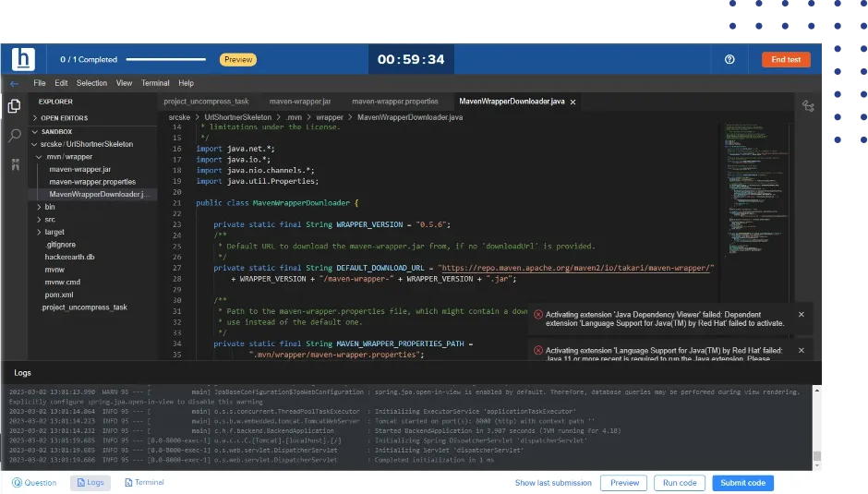Switch to the Question tab at bottom
This screenshot has width=868, height=494.
click(x=34, y=483)
